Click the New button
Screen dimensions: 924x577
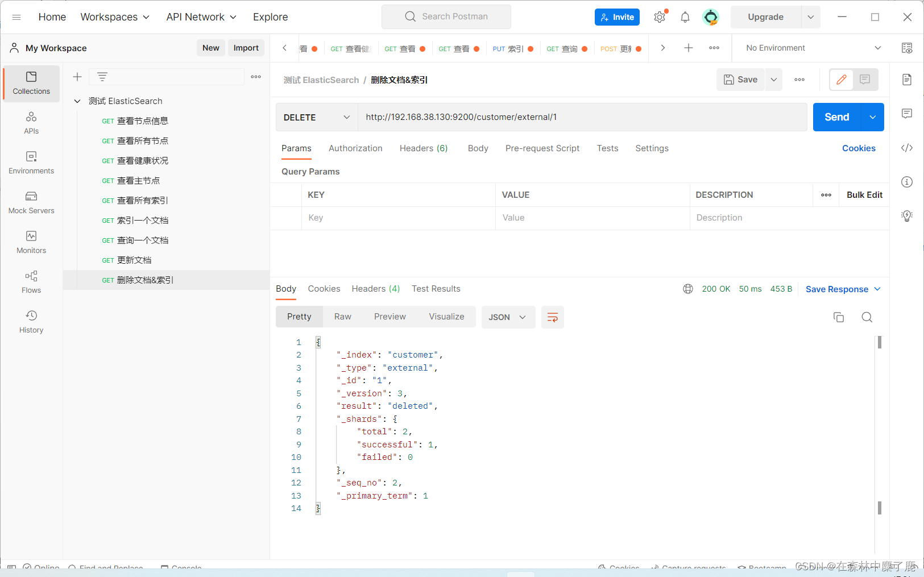tap(211, 48)
